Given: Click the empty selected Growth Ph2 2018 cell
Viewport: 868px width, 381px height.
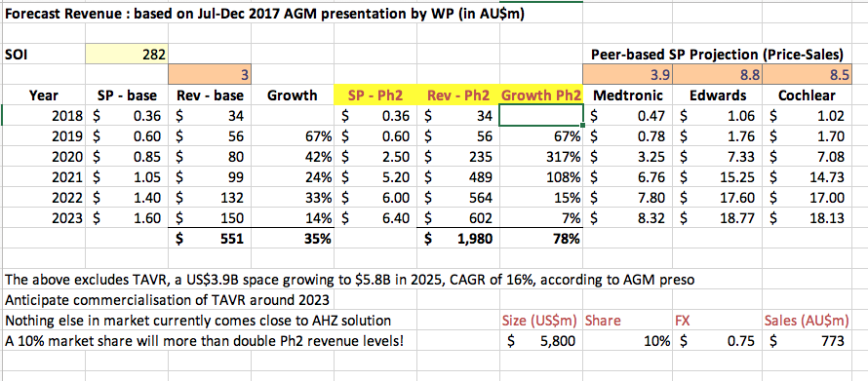Looking at the screenshot, I should coord(541,116).
